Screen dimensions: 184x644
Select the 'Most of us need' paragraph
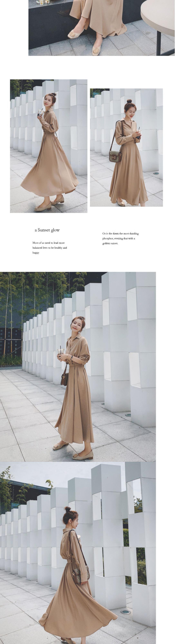point(50,248)
